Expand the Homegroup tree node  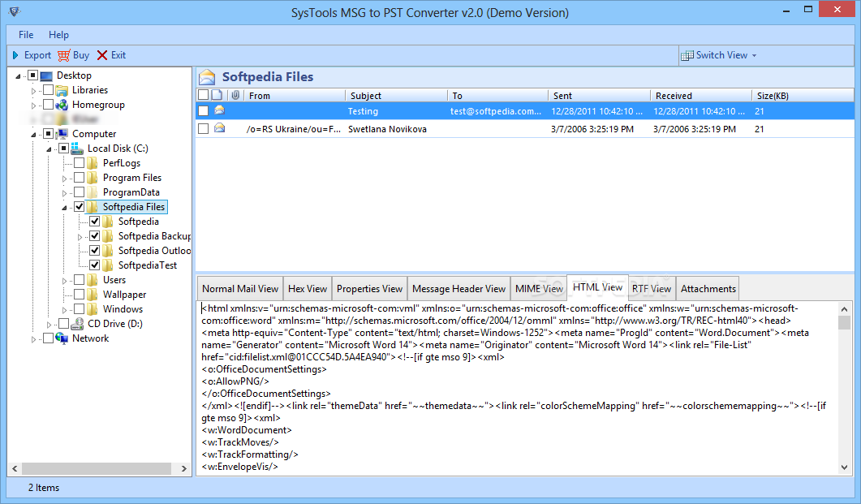coord(33,105)
